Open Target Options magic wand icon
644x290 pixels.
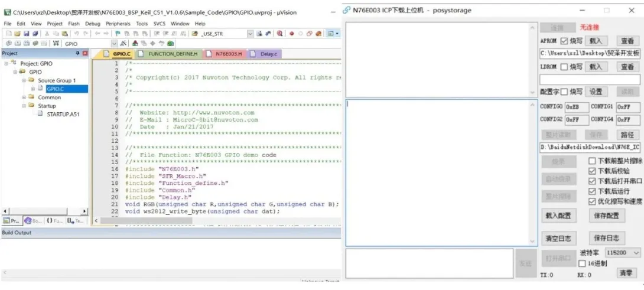123,44
